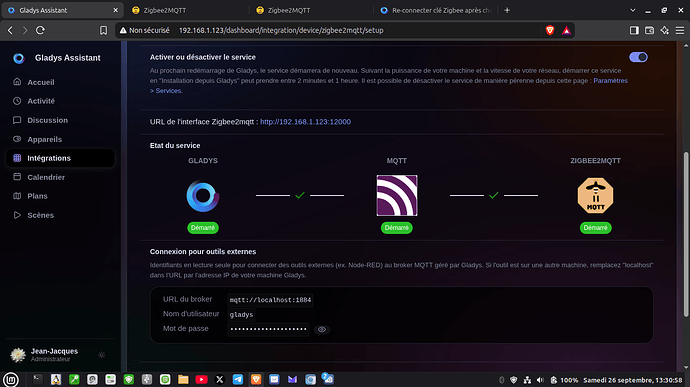Open the Linux Mint start menu
This screenshot has width=690, height=387.
click(11, 379)
